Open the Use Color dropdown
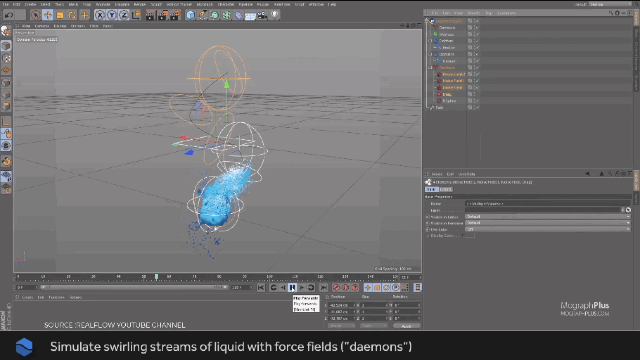This screenshot has width=640, height=360. [x=548, y=229]
